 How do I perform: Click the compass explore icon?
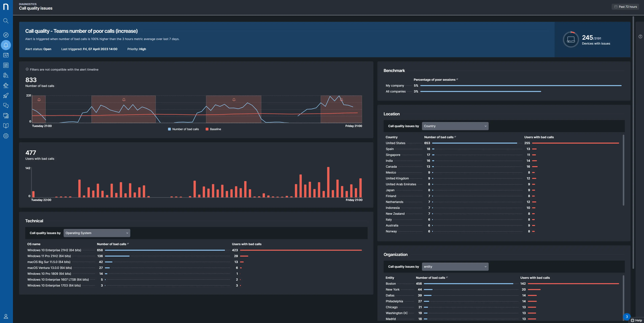click(x=6, y=35)
